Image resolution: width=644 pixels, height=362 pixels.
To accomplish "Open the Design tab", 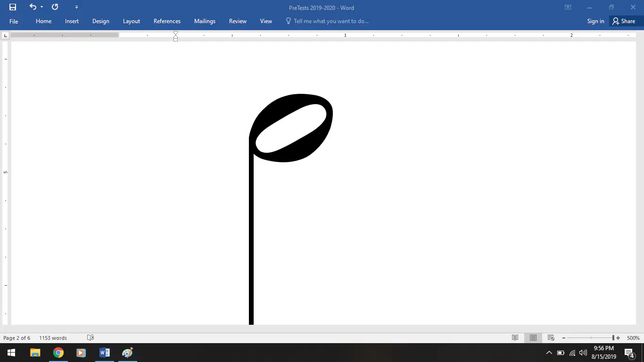I will click(100, 21).
